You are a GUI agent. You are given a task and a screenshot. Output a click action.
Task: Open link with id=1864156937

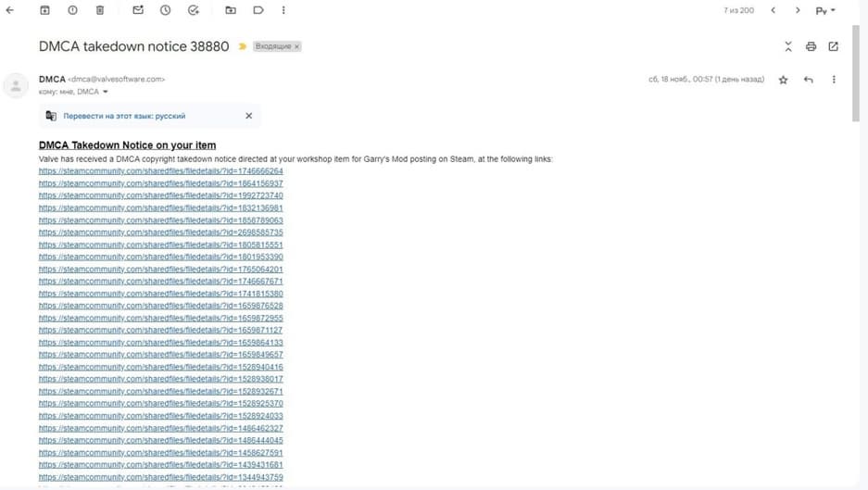tap(160, 183)
